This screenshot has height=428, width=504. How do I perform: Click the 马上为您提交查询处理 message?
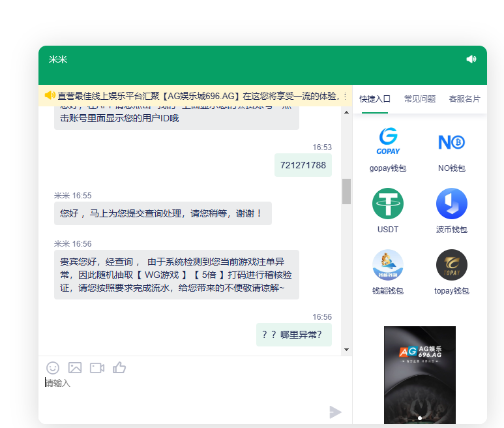click(x=163, y=213)
